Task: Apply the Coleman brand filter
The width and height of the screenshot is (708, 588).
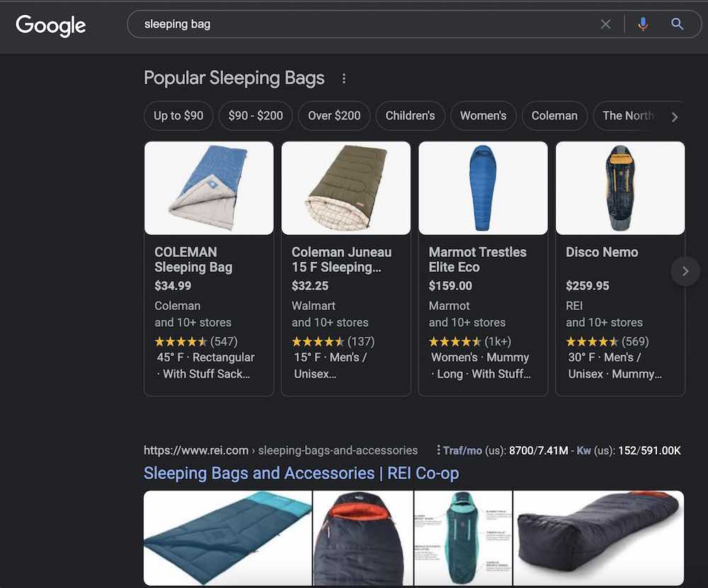Action: [554, 116]
